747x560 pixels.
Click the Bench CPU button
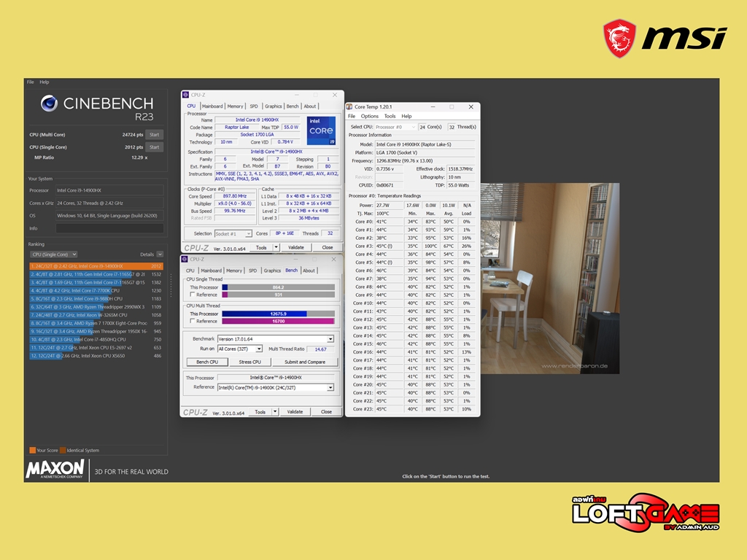[x=207, y=362]
